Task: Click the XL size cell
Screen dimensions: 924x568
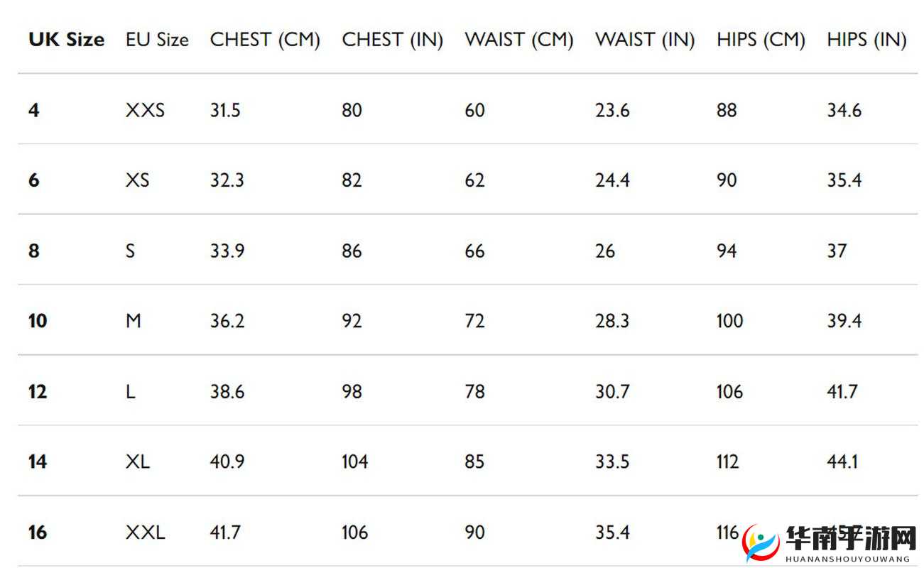Action: (138, 461)
